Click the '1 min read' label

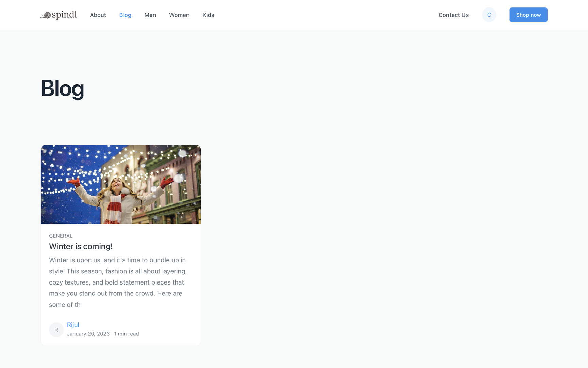[126, 334]
